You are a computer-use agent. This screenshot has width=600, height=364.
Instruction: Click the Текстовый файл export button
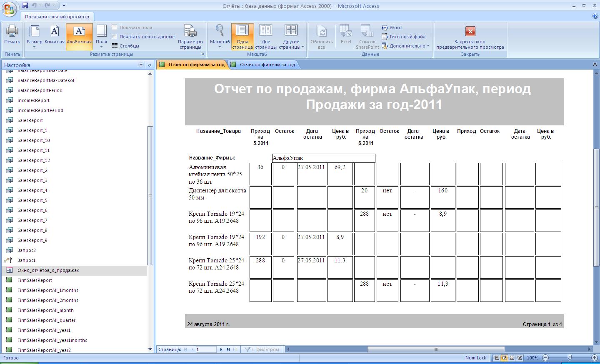[403, 37]
